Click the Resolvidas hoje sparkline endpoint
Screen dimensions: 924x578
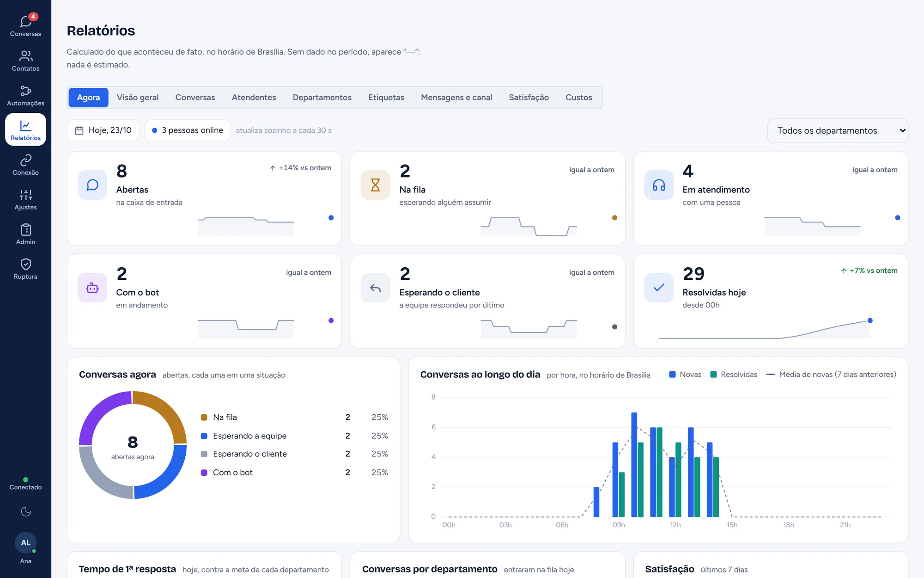pyautogui.click(x=870, y=320)
